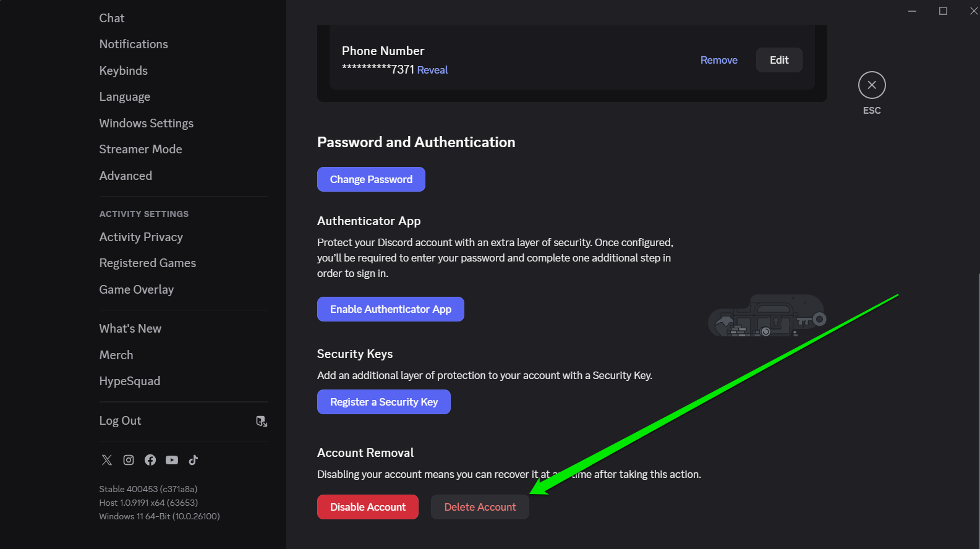
Task: Select Streamer Mode in sidebar
Action: (140, 149)
